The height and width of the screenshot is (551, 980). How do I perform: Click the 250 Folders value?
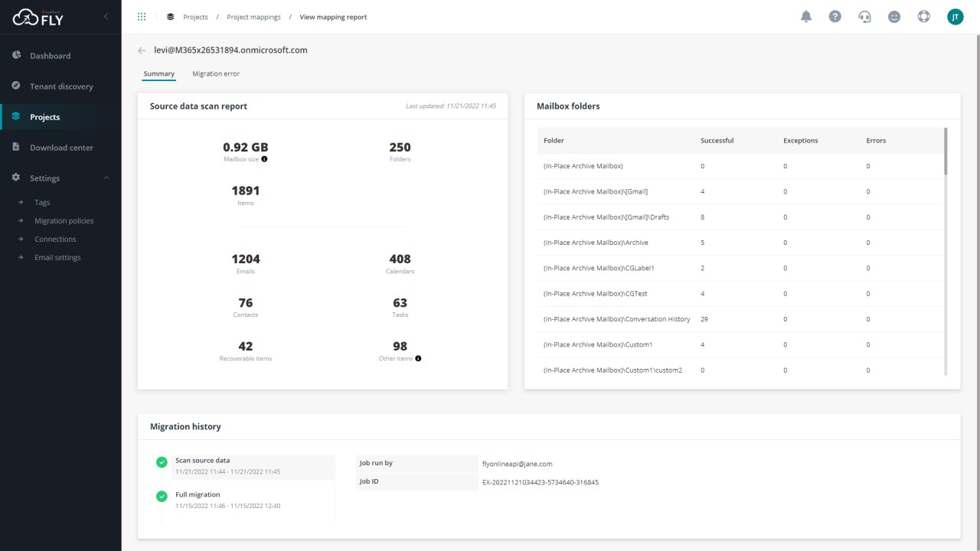[400, 147]
